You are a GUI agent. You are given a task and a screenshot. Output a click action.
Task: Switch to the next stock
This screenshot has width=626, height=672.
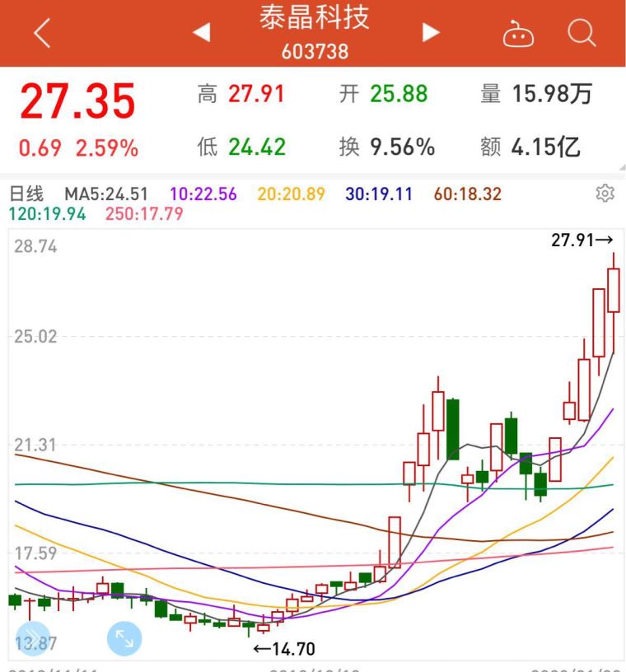pos(431,33)
